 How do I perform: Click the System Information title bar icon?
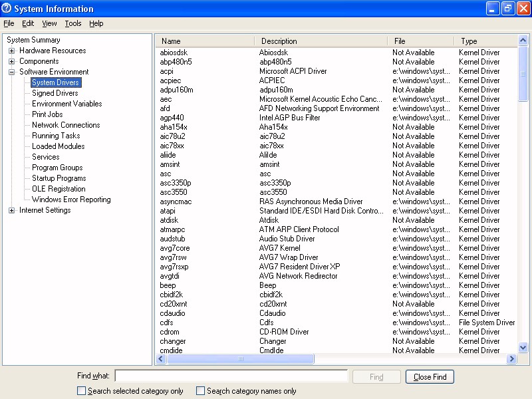click(x=7, y=9)
